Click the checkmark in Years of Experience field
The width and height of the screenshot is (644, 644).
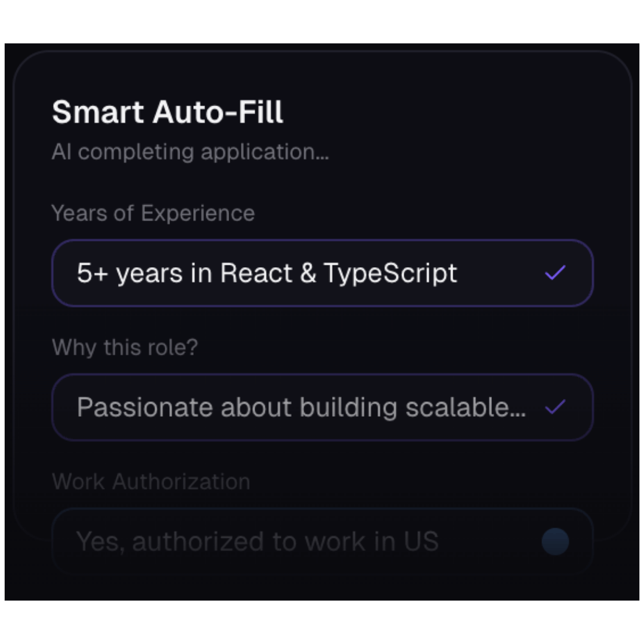(555, 274)
